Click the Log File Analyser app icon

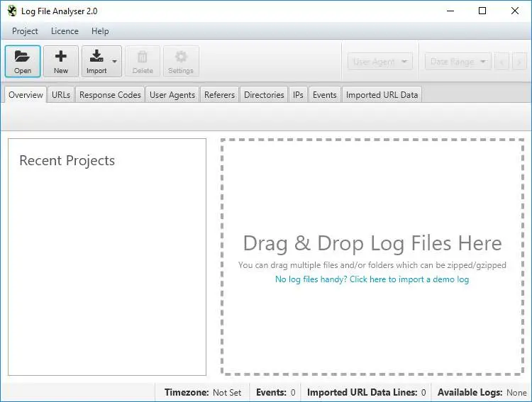pyautogui.click(x=12, y=11)
